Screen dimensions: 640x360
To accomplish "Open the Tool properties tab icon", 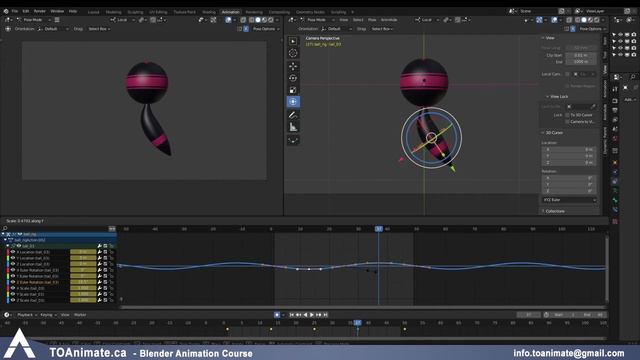I will [x=616, y=89].
